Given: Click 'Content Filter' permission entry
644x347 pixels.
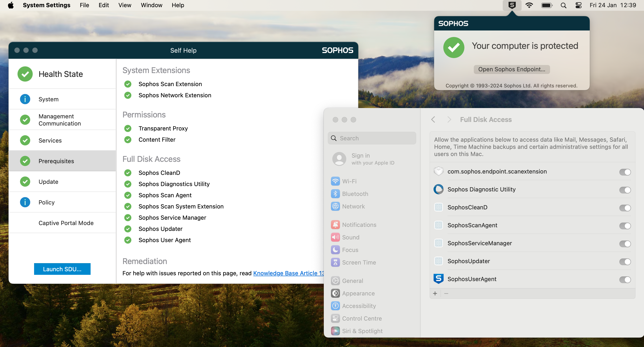Looking at the screenshot, I should (x=157, y=140).
